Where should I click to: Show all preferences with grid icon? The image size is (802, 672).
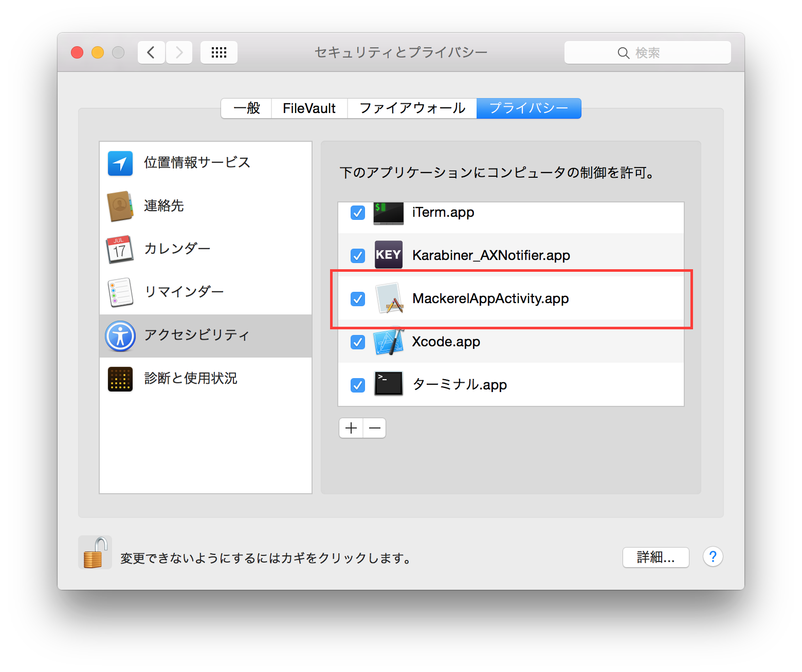[219, 52]
